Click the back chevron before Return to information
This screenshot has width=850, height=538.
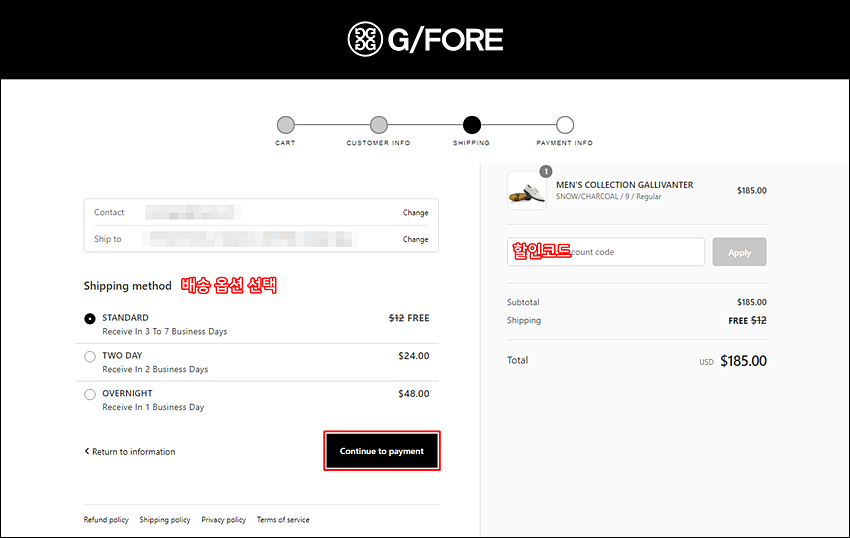pos(87,451)
